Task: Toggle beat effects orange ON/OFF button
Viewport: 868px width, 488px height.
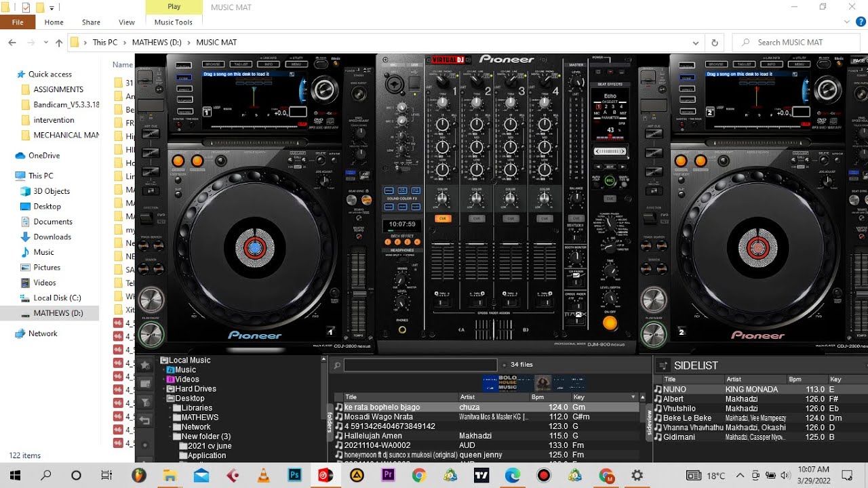Action: click(x=610, y=323)
